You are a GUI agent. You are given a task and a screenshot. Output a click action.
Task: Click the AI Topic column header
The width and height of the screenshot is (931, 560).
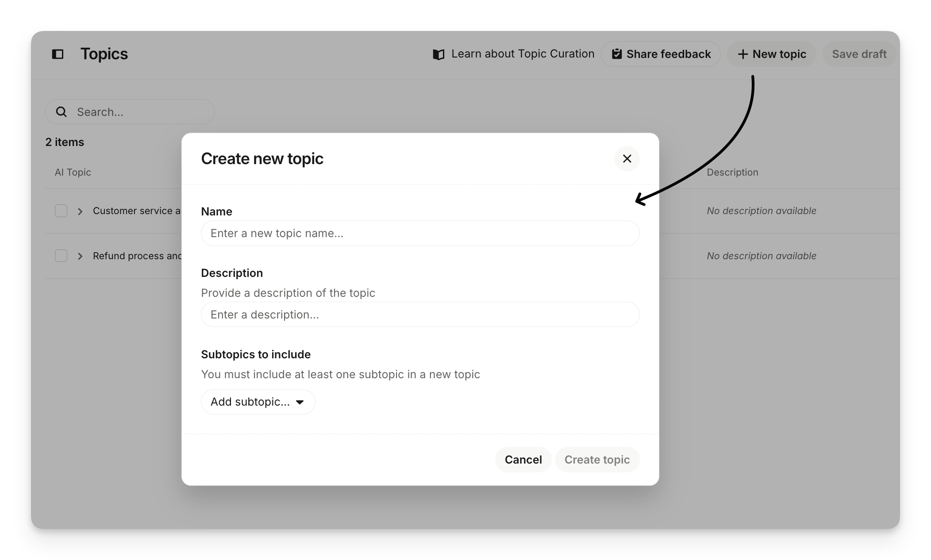(73, 172)
